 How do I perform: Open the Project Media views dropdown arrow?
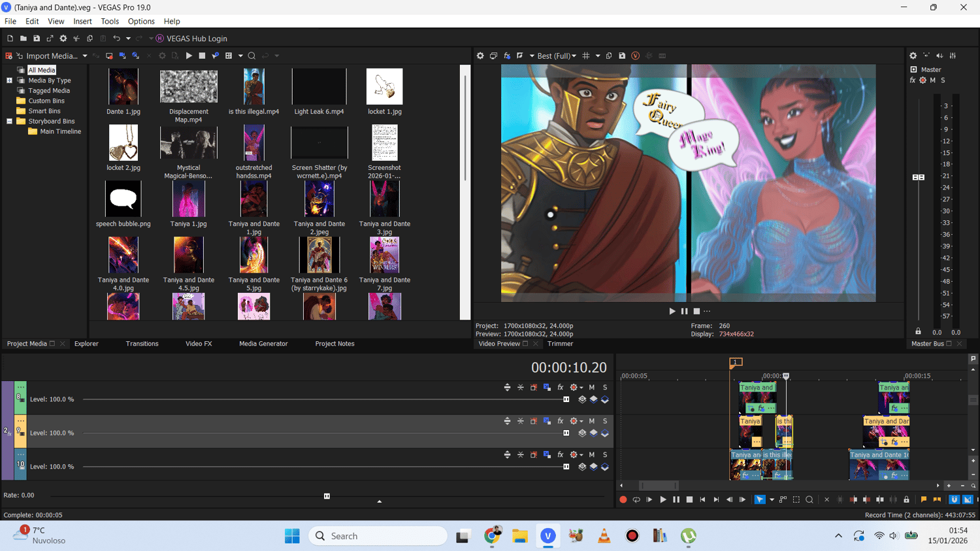tap(240, 56)
